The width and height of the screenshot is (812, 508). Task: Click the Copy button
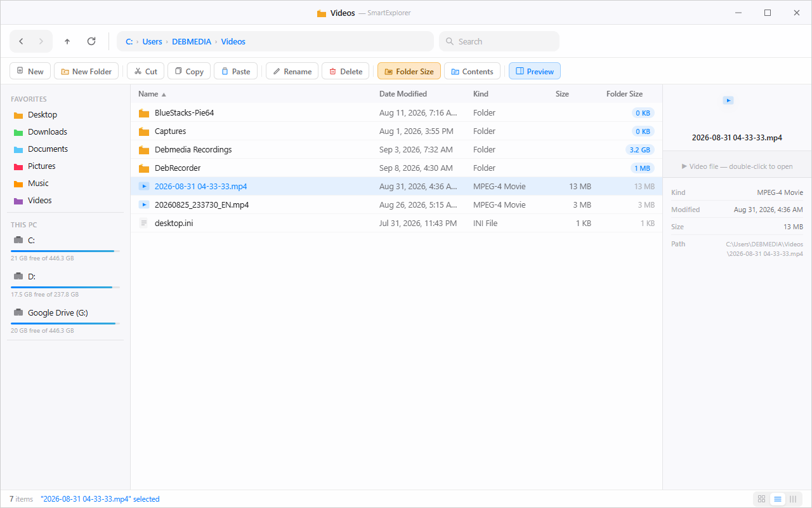[189, 71]
